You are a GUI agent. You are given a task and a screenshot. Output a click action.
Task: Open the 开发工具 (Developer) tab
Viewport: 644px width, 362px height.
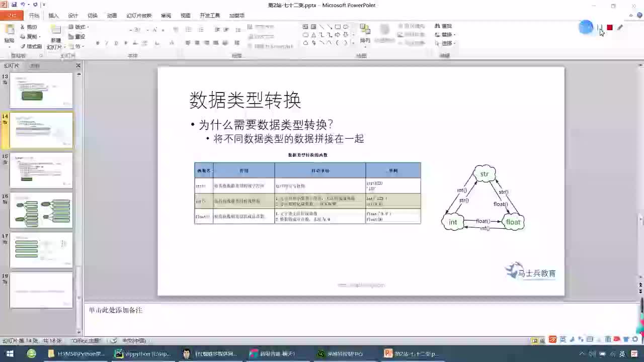point(210,16)
